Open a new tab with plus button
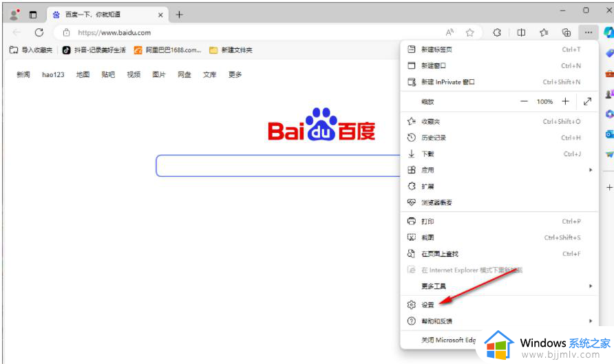Screen dimensions: 614x364 pos(180,15)
